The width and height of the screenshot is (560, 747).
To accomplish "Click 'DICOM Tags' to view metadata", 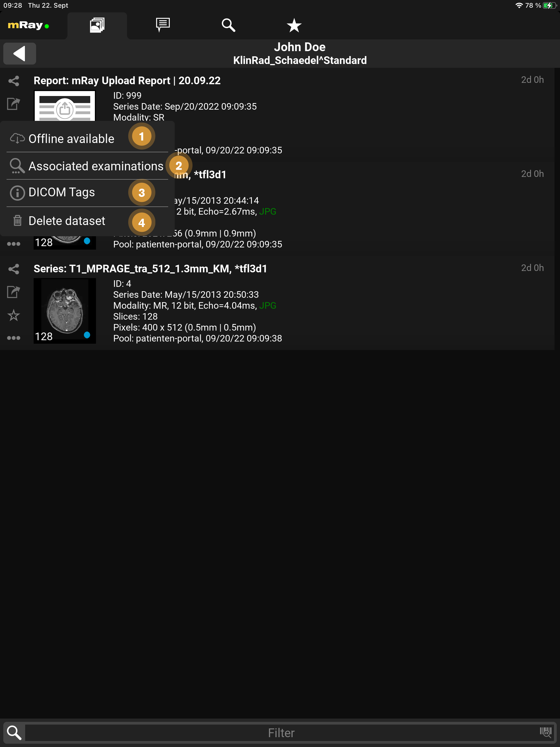I will [62, 192].
